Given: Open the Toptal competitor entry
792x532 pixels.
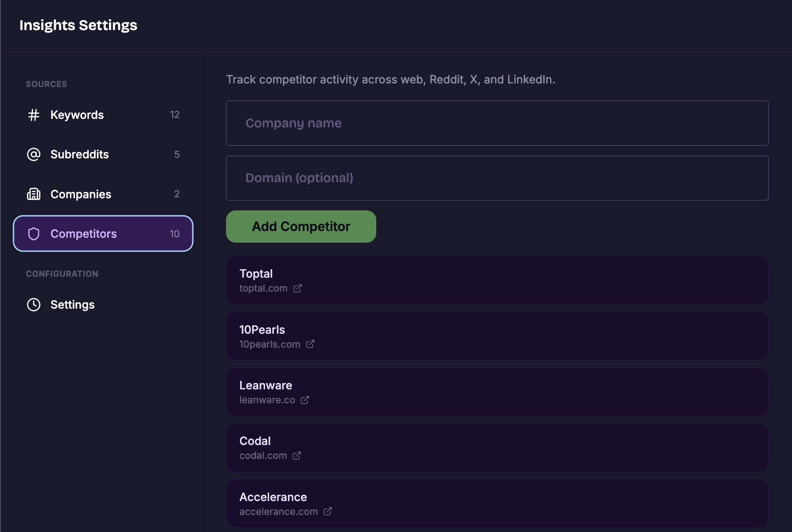Looking at the screenshot, I should point(497,280).
